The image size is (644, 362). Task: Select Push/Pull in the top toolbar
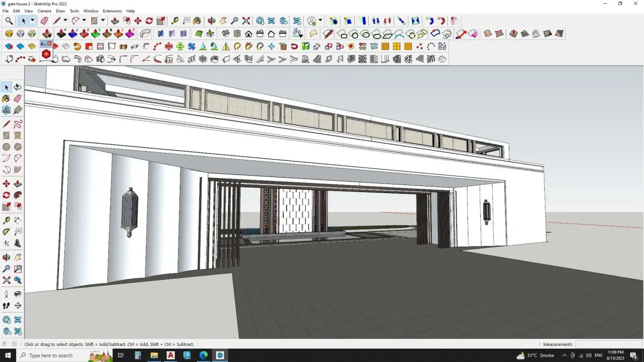coord(115,21)
